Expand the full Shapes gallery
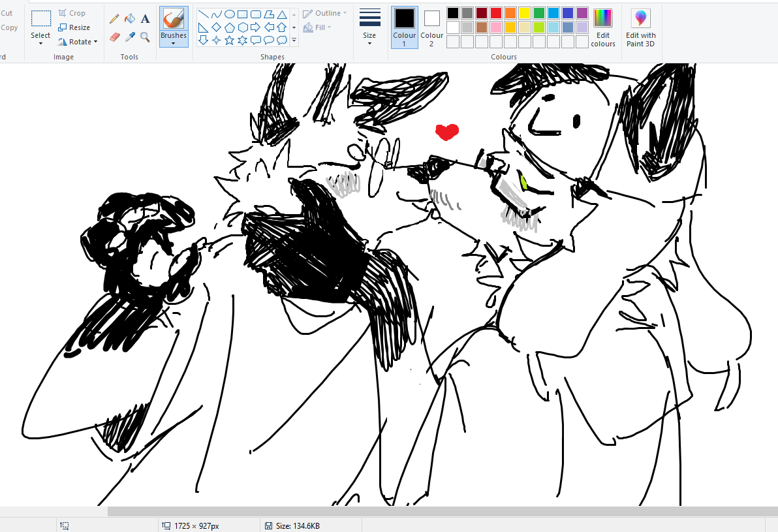 294,40
